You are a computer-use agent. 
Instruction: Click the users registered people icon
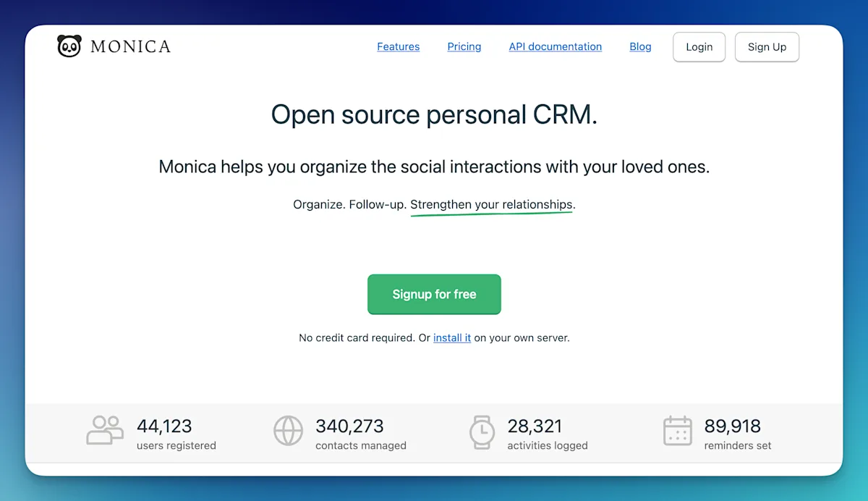click(x=105, y=430)
